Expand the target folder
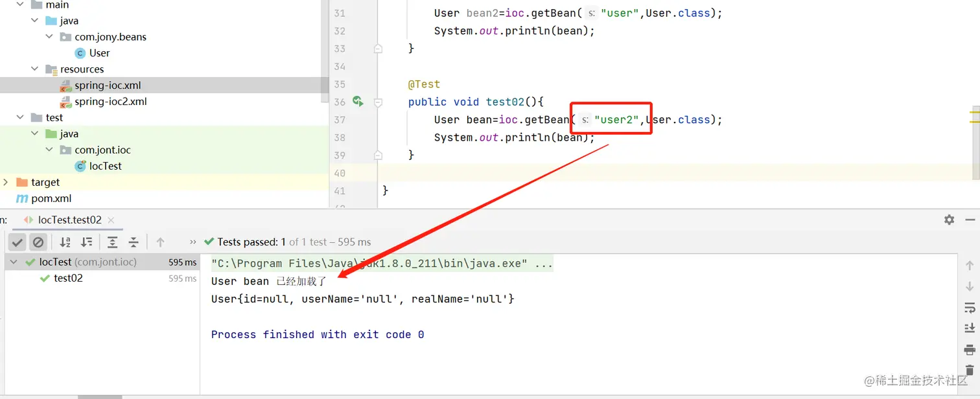980x399 pixels. coord(6,183)
